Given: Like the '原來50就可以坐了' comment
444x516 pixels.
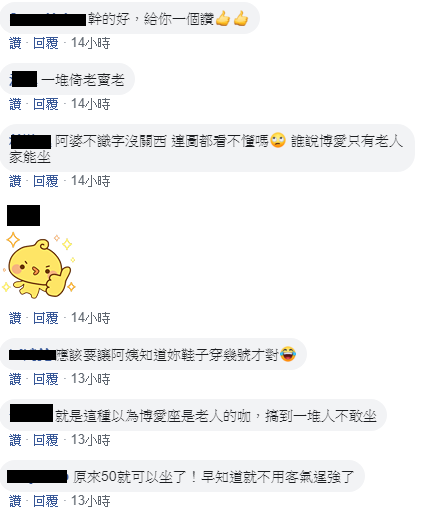Looking at the screenshot, I should pyautogui.click(x=15, y=501).
